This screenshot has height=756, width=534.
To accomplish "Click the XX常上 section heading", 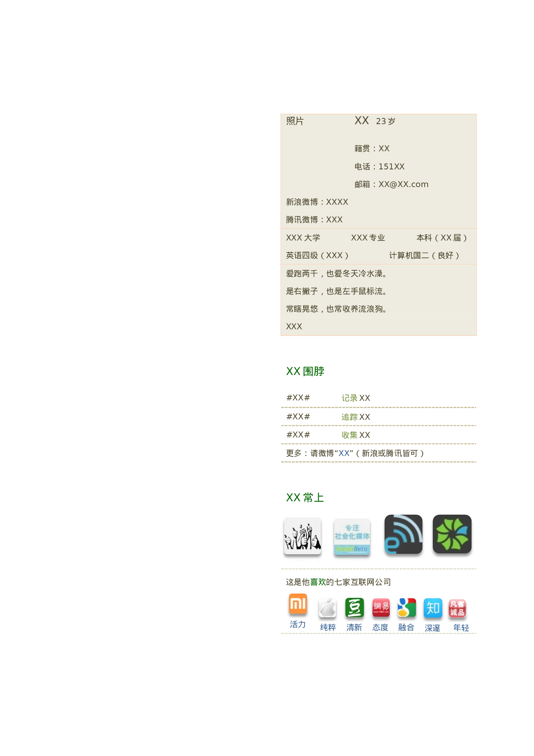I will coord(305,497).
